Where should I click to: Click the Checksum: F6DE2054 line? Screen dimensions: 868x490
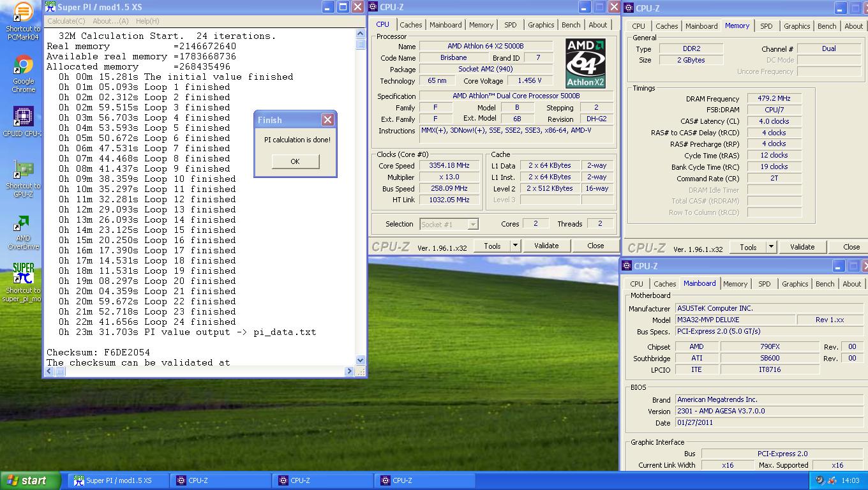98,352
